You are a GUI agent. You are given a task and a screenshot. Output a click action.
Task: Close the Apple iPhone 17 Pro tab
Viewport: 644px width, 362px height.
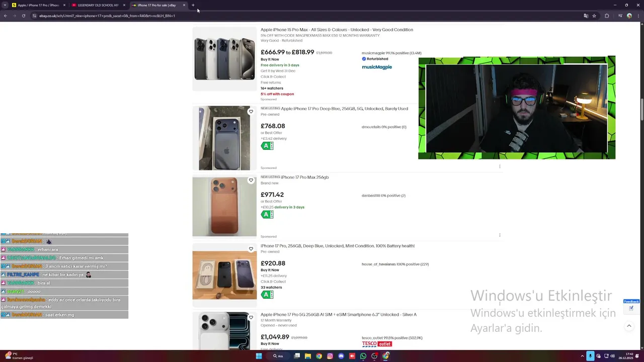coord(64,5)
